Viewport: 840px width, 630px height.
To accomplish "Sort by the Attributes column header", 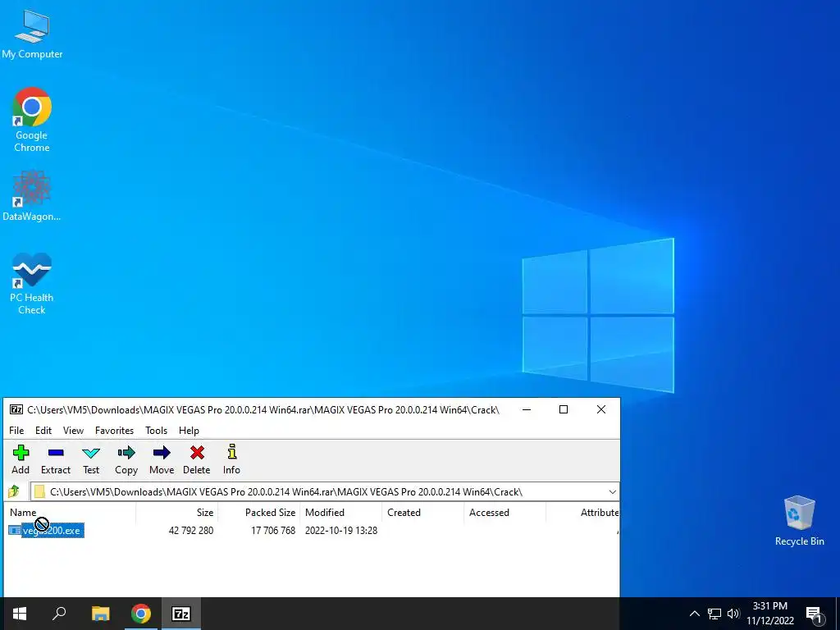I will 583,513.
